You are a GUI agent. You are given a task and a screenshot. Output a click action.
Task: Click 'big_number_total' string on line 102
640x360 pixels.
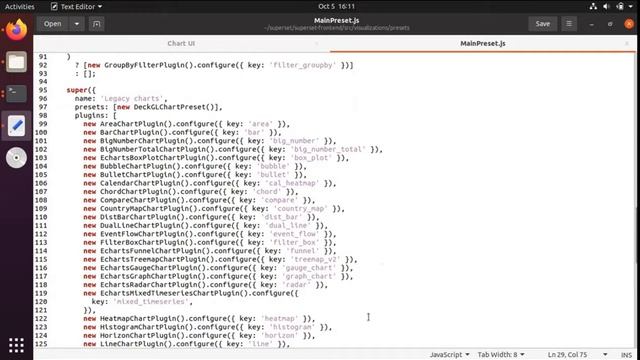tap(328, 149)
